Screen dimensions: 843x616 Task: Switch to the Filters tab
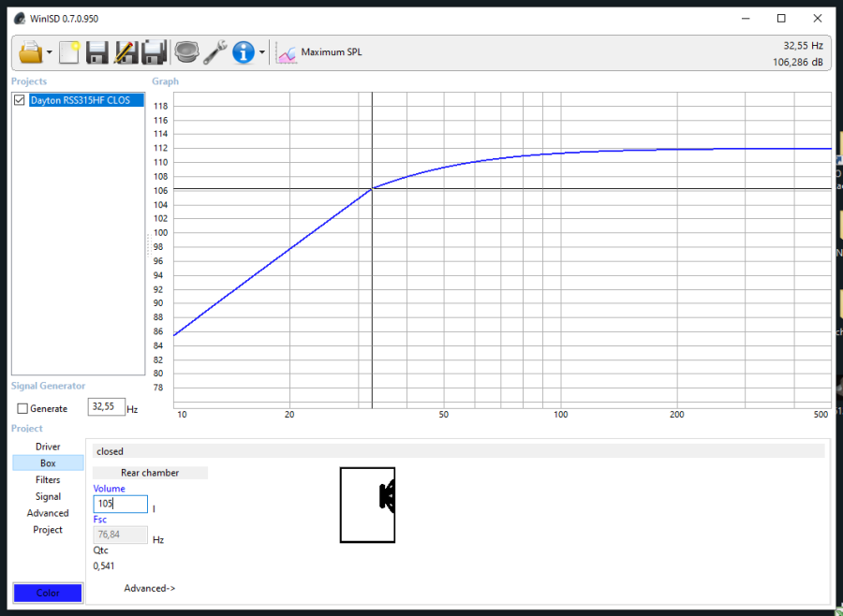[48, 480]
